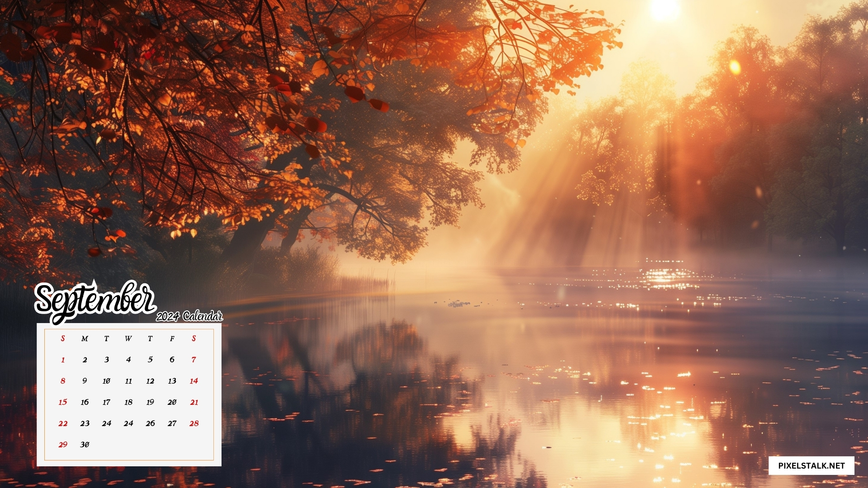Choose date 19 in the calendar
868x488 pixels.
[x=150, y=402]
